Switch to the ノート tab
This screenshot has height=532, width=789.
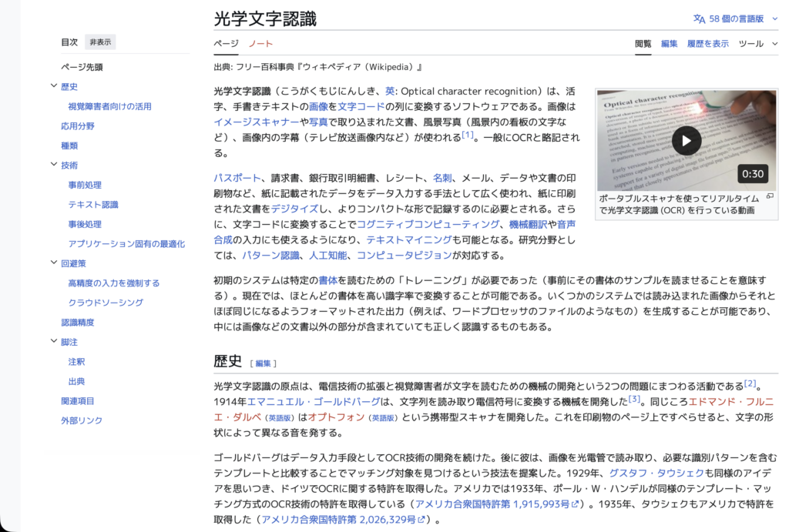click(x=260, y=44)
